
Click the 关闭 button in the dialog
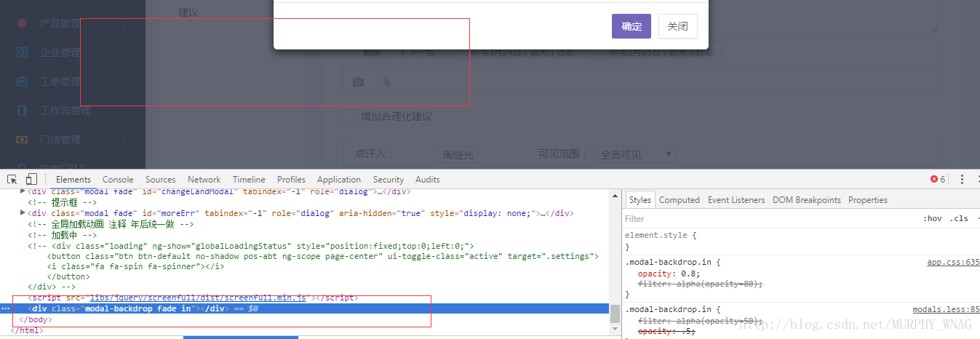coord(678,26)
